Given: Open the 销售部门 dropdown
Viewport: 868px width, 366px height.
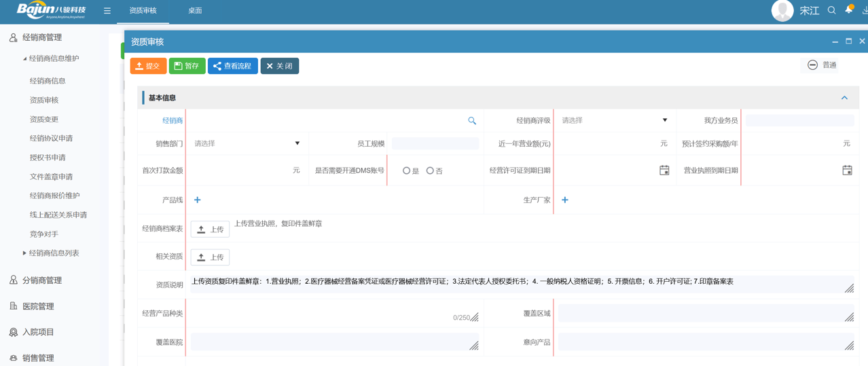Looking at the screenshot, I should tap(247, 144).
